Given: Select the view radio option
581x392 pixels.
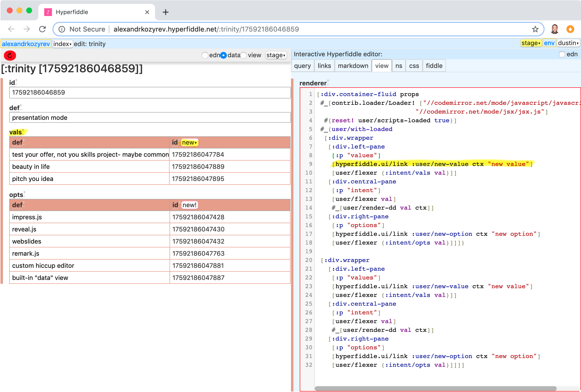Looking at the screenshot, I should (x=243, y=55).
